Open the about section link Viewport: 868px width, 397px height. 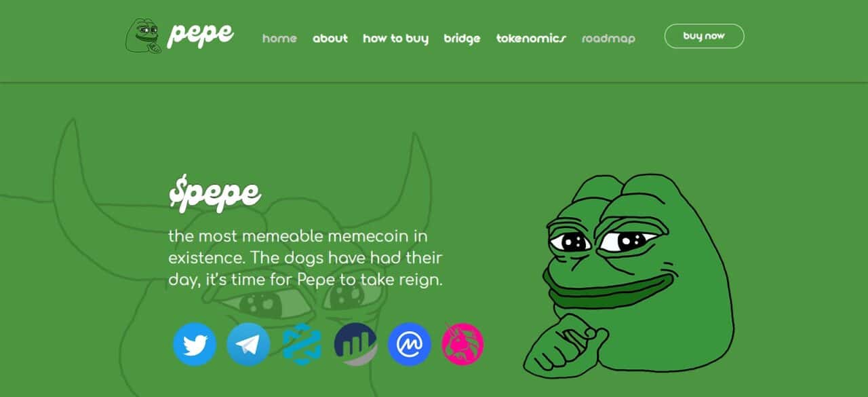[x=330, y=38]
